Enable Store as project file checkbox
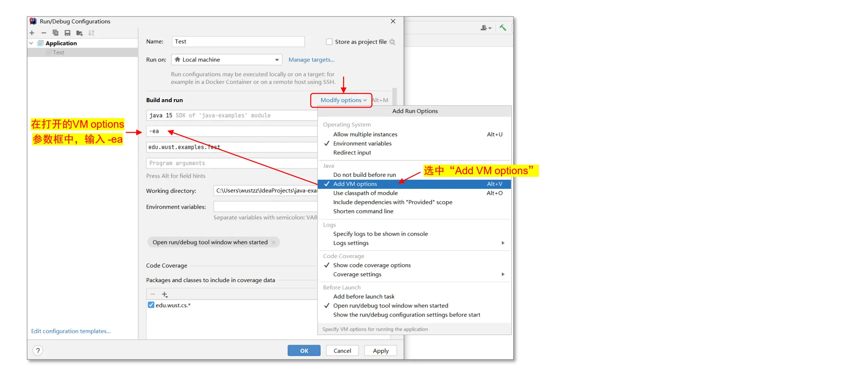This screenshot has height=374, width=868. [x=329, y=42]
